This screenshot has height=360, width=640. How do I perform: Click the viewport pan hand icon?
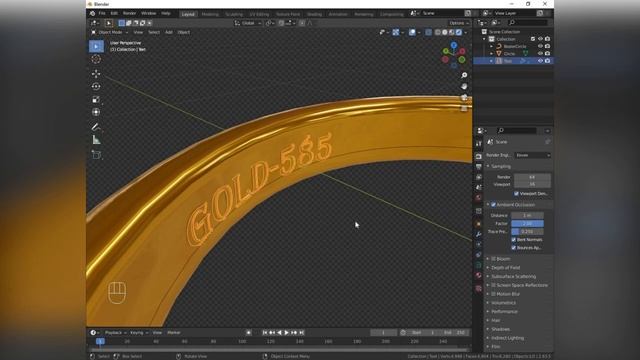pos(464,86)
